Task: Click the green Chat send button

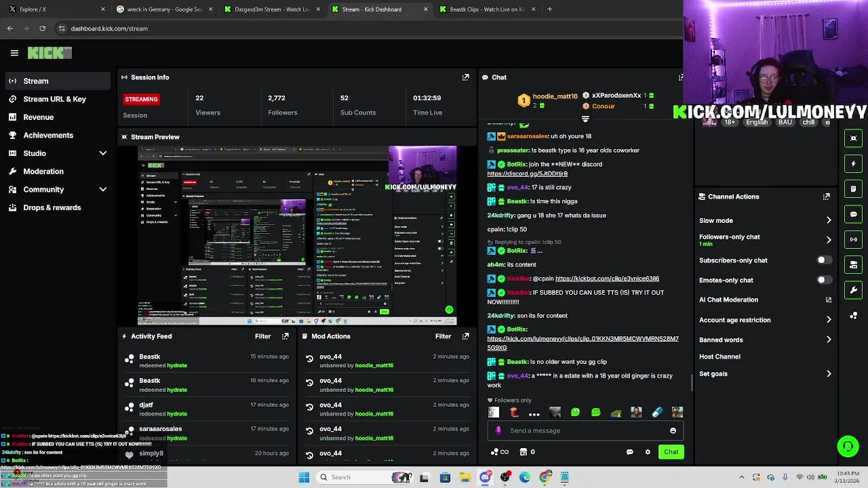Action: pyautogui.click(x=671, y=452)
